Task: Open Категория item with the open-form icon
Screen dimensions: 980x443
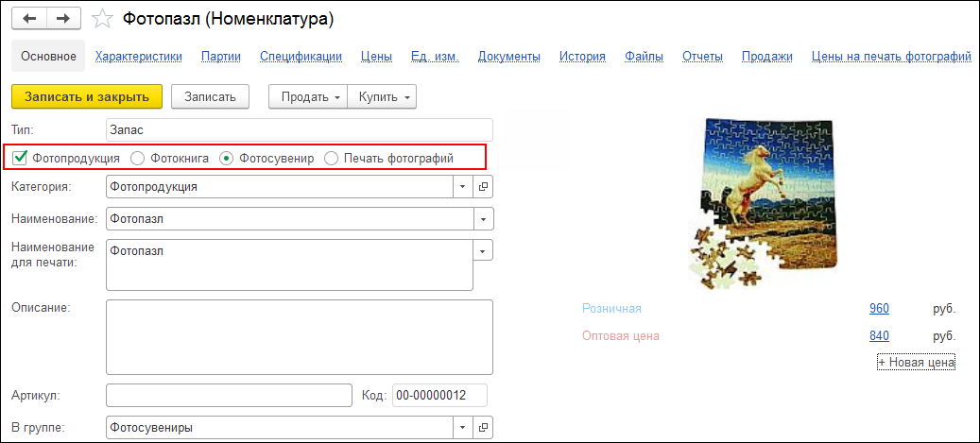Action: [x=483, y=186]
